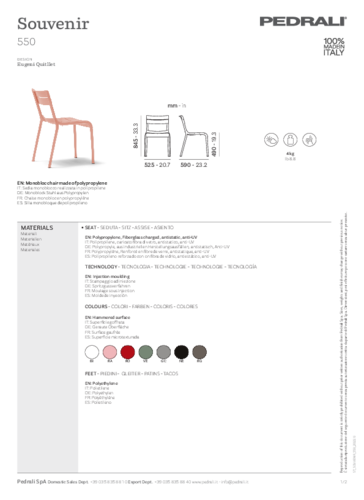Click the COLOURS heading line
Screen dimensions: 364x500
[x=141, y=306]
